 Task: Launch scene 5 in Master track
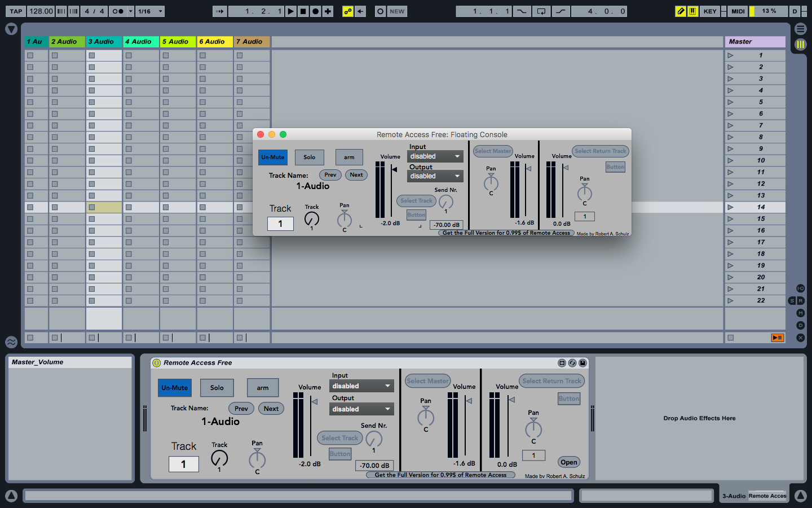(x=730, y=102)
